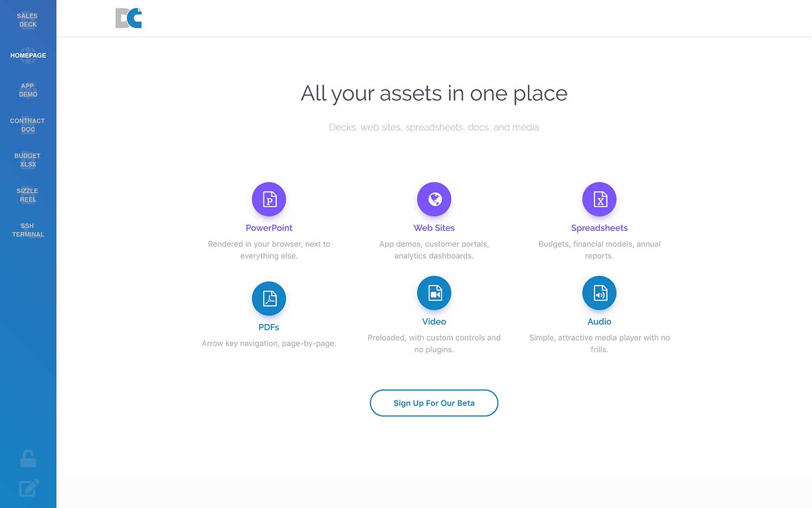Toggle the unlock padlock in sidebar
This screenshot has width=812, height=508.
[28, 458]
